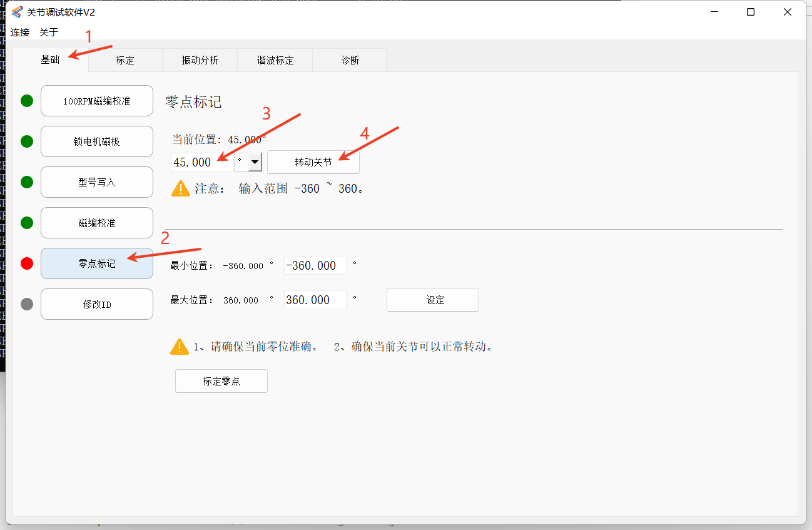Close the 关节调试软件V2 window
The image size is (812, 530).
point(787,12)
